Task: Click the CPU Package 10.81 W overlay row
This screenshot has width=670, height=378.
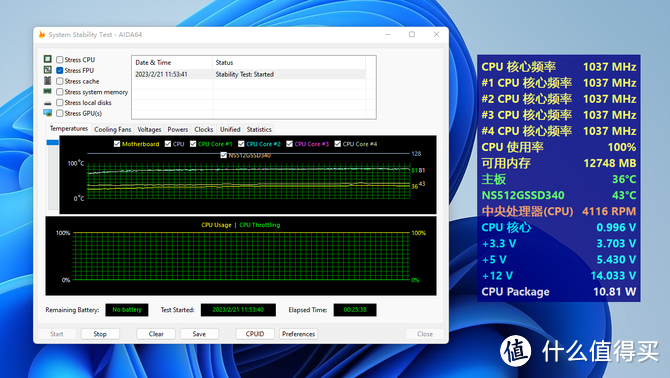Action: [x=558, y=292]
